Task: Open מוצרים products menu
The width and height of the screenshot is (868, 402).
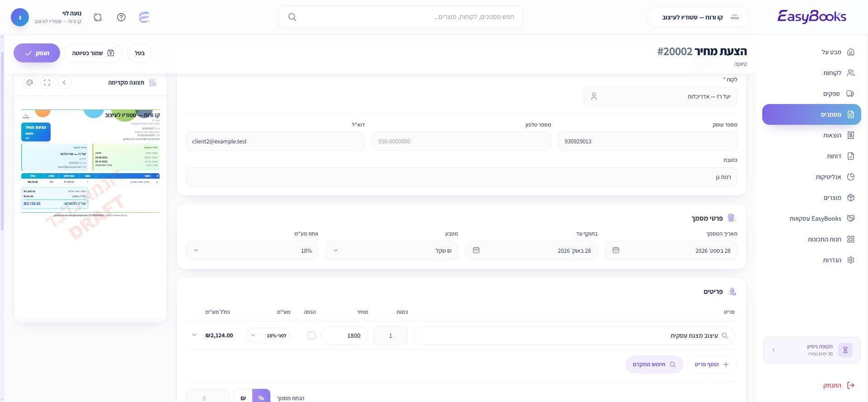Action: (811, 198)
